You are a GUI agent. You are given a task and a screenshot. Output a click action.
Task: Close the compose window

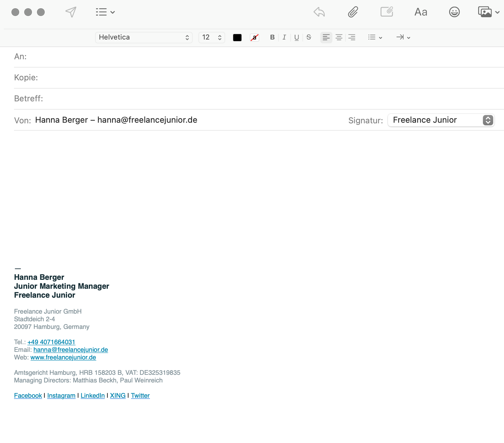pos(15,12)
